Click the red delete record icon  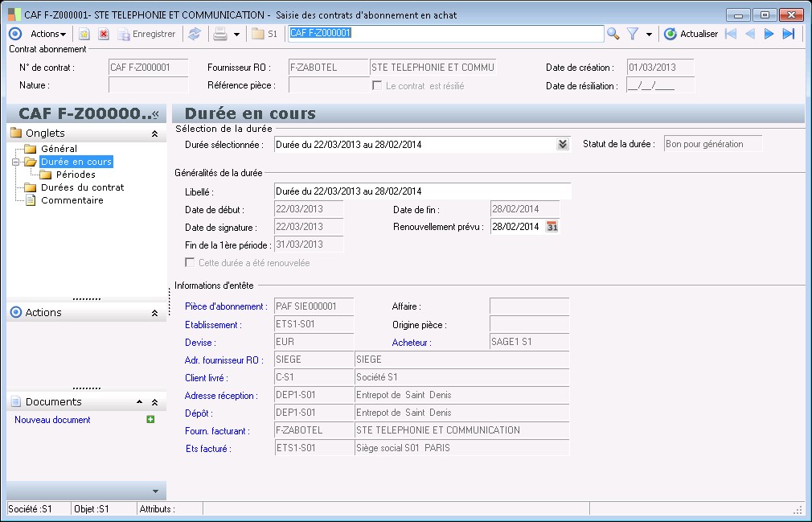pos(104,34)
